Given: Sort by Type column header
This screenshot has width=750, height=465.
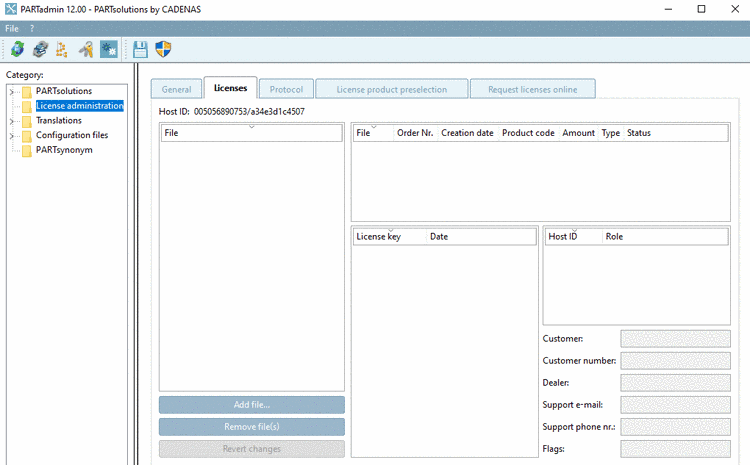Looking at the screenshot, I should pyautogui.click(x=611, y=133).
